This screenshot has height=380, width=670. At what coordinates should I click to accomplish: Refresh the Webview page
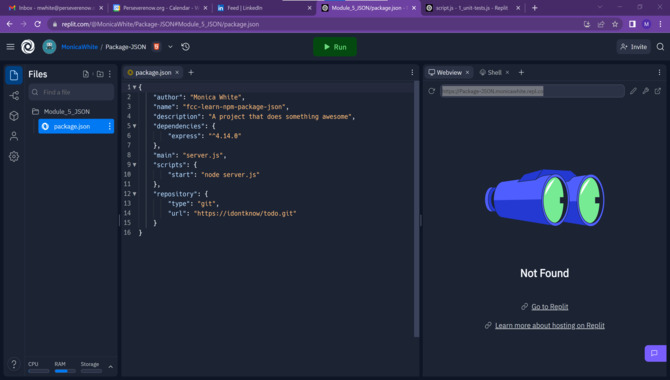(432, 91)
